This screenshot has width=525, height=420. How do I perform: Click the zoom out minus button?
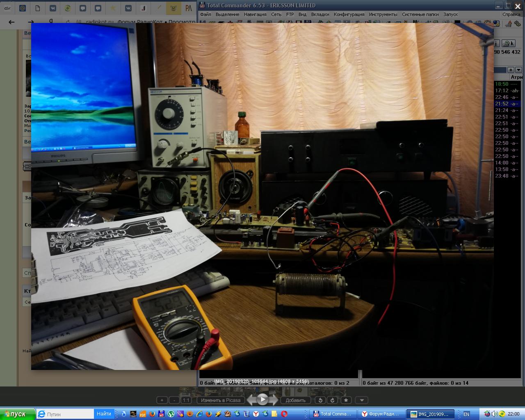coord(174,400)
